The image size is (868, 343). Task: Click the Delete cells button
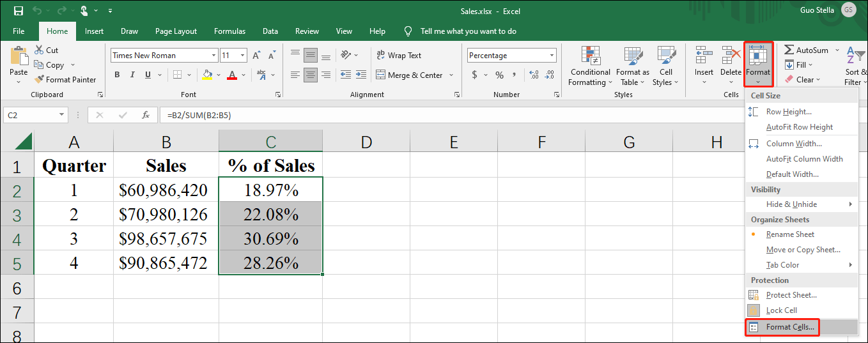tap(731, 66)
